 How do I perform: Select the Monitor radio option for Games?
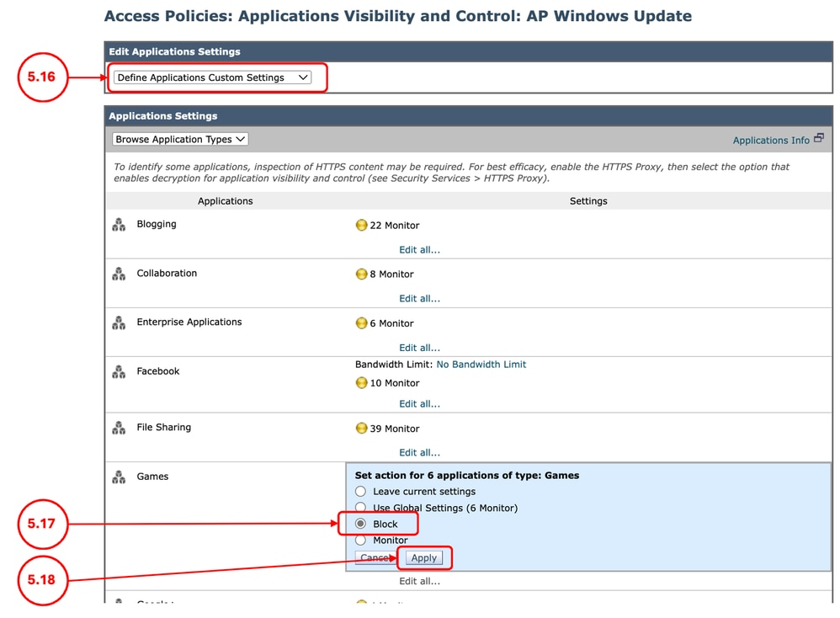click(x=360, y=540)
